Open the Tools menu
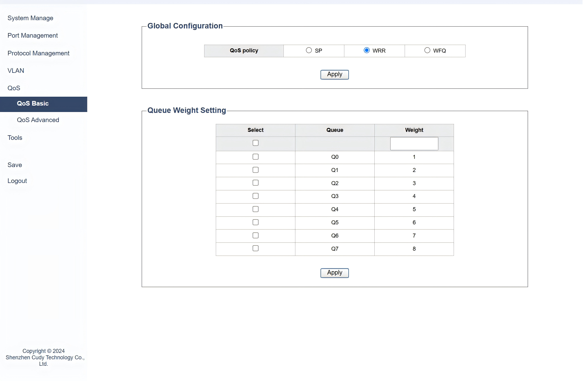588x381 pixels. pos(15,138)
